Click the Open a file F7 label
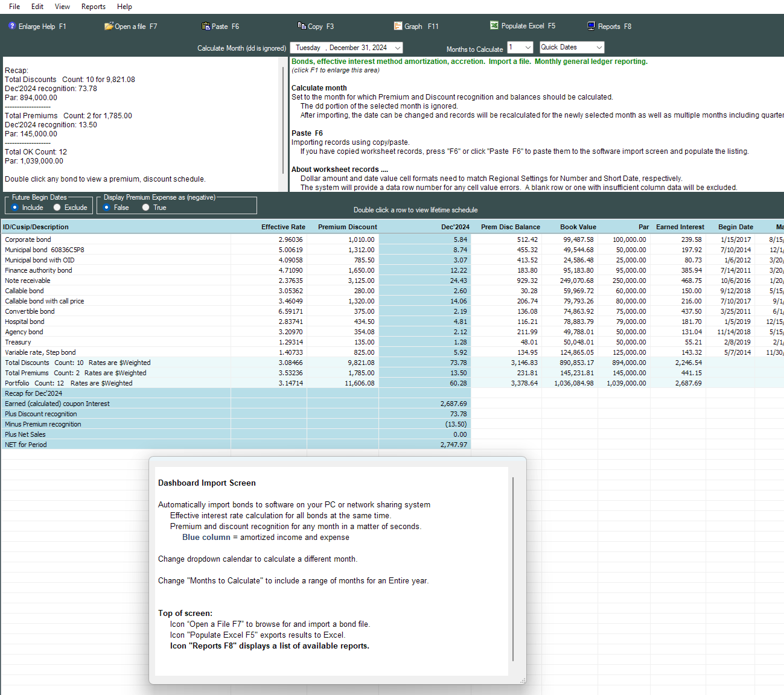 136,27
